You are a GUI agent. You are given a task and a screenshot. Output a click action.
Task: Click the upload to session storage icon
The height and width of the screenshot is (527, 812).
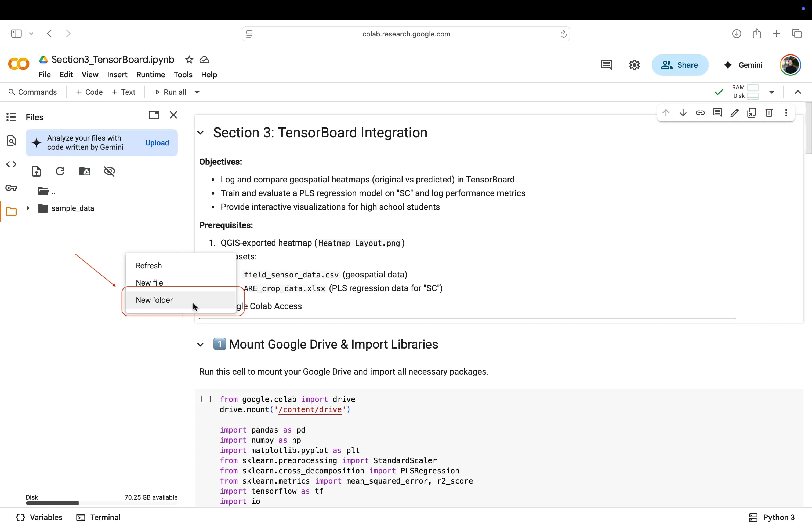pos(37,171)
